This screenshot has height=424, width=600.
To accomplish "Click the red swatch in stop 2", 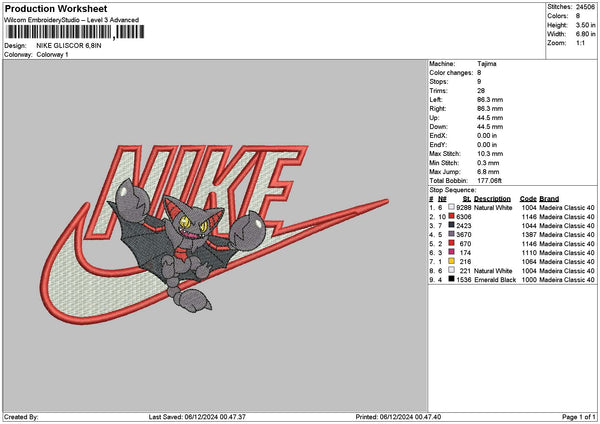I will [x=452, y=217].
